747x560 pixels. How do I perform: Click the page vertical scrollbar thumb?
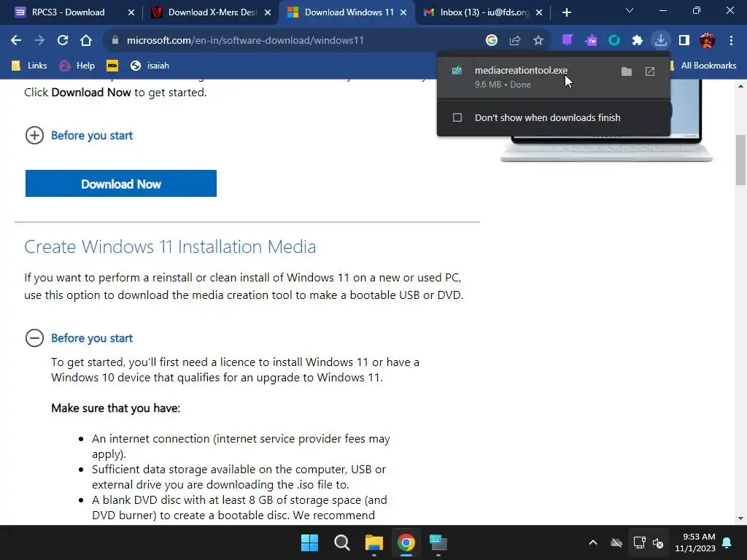point(740,160)
